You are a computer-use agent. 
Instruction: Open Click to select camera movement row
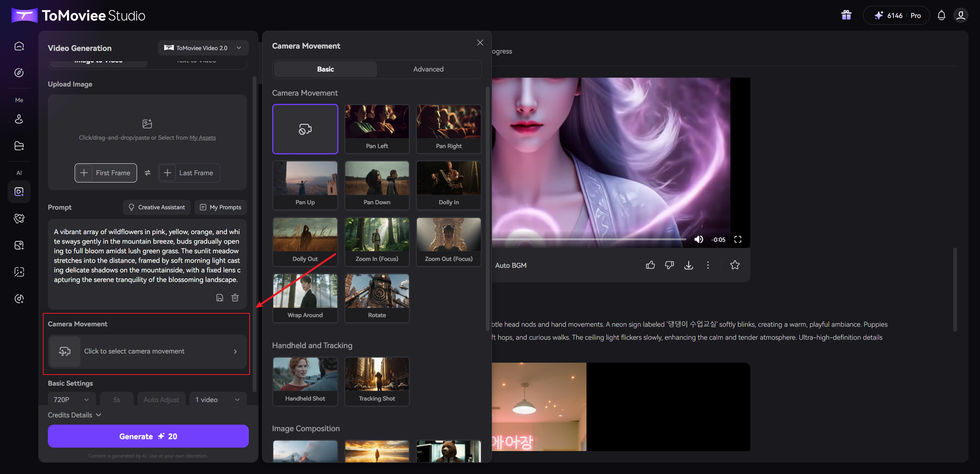(x=147, y=351)
